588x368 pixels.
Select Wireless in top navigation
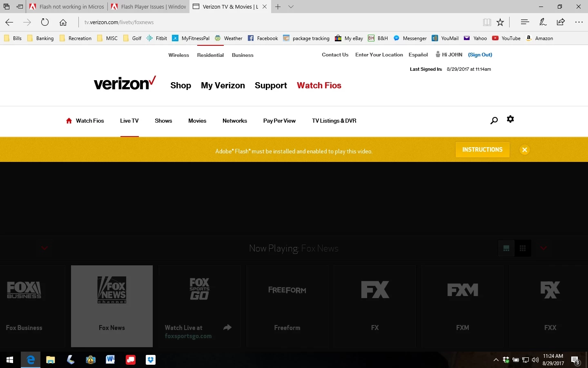pos(178,55)
